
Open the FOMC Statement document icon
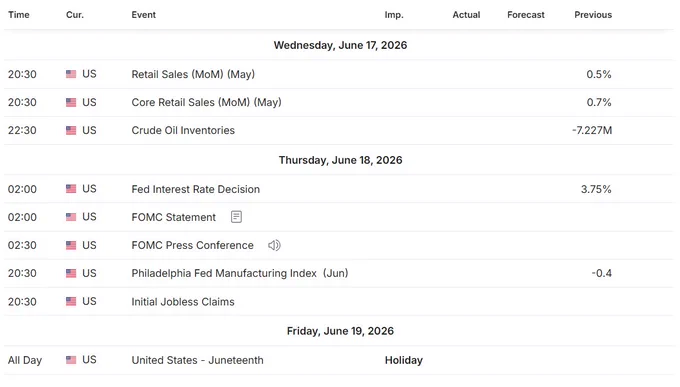click(236, 216)
